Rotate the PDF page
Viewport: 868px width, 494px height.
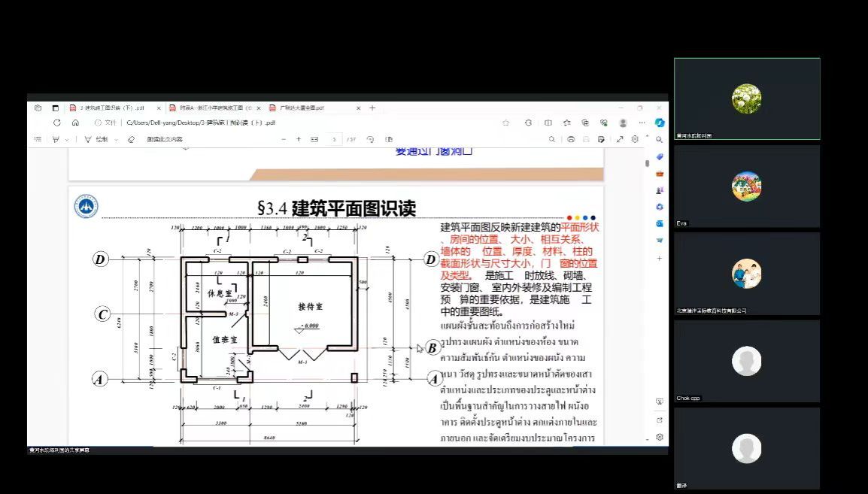tap(369, 139)
